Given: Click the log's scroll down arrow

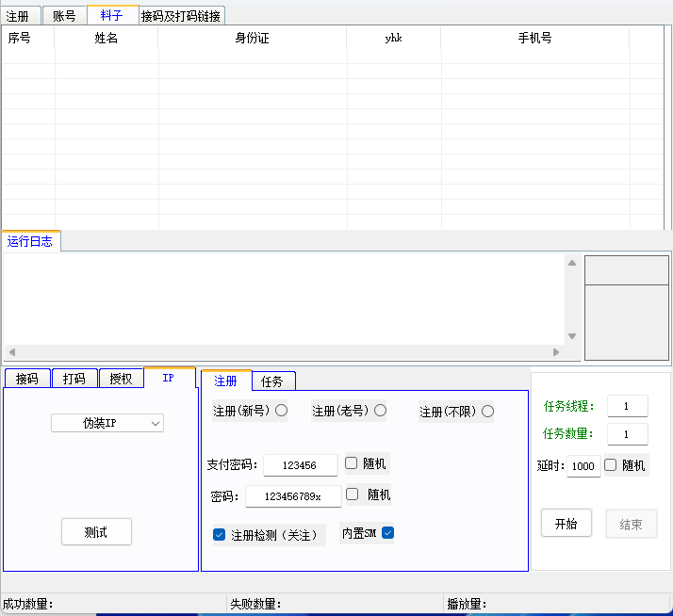Looking at the screenshot, I should (x=571, y=336).
